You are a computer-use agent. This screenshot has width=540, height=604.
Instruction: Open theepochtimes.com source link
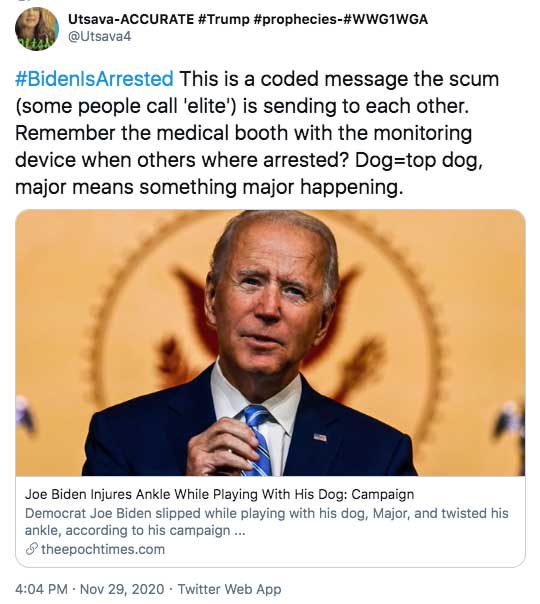click(103, 549)
